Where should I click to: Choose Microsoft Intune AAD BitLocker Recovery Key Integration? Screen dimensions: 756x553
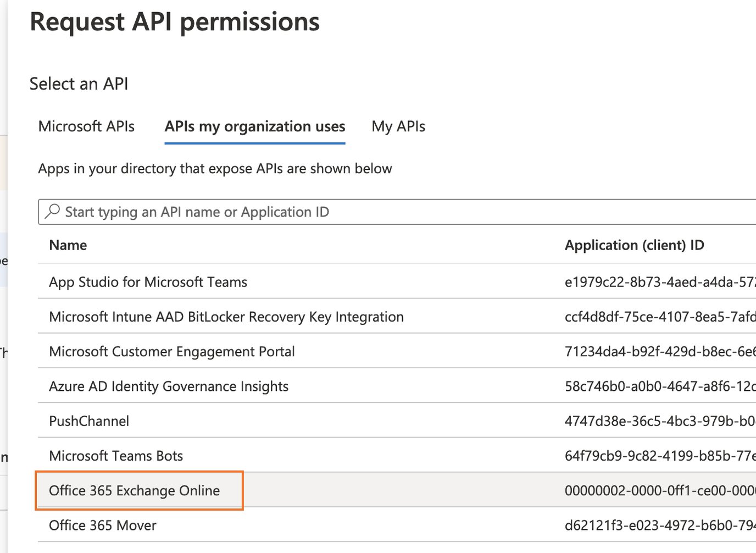click(x=226, y=317)
